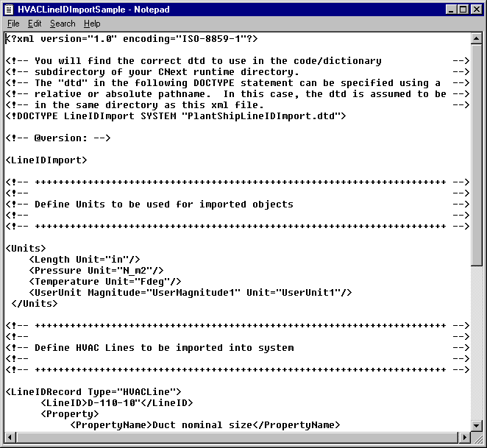Click the horizontal scrollbar right arrow

pos(464,438)
